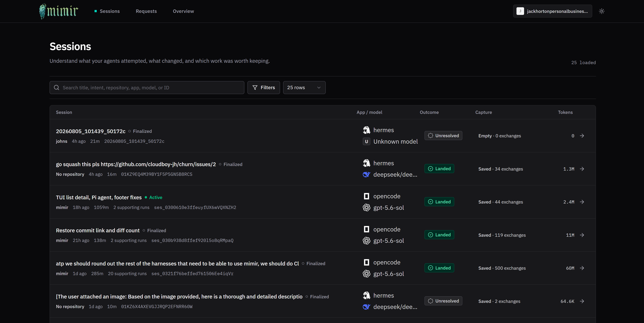Open The user attached an image session title
The image size is (644, 323).
[179, 296]
